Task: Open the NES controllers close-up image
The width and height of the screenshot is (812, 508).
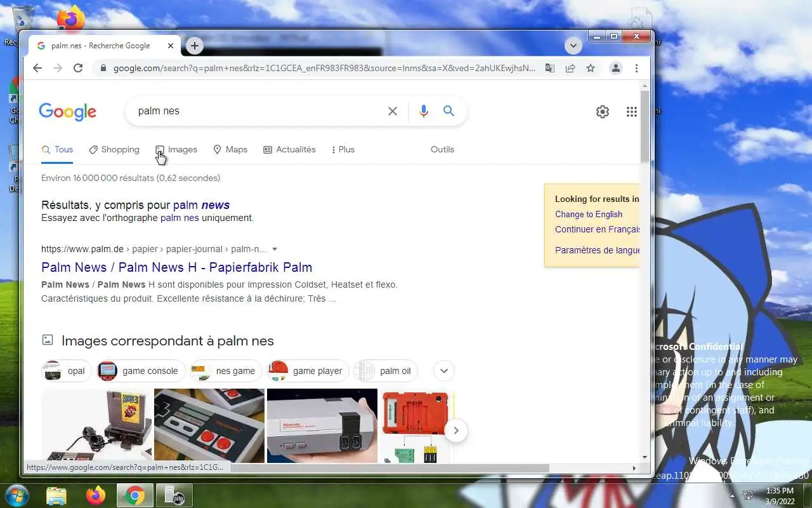Action: click(209, 425)
